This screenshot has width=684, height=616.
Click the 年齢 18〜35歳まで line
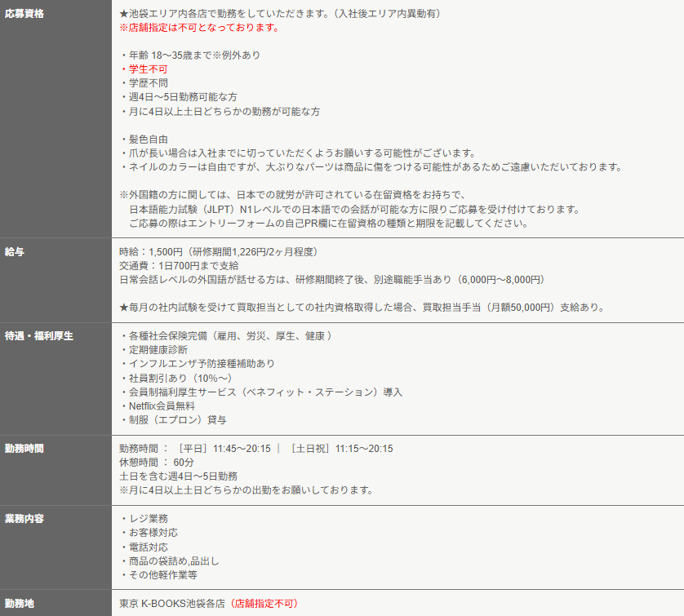190,55
